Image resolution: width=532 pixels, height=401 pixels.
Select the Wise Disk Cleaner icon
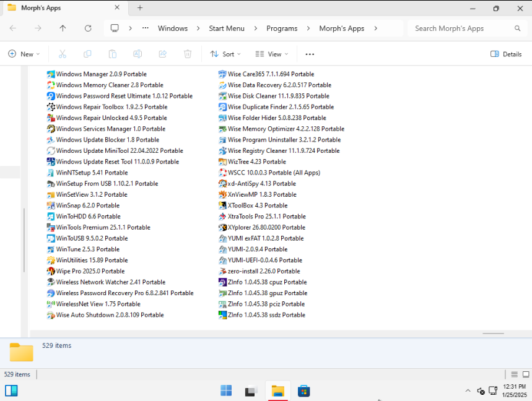(222, 96)
